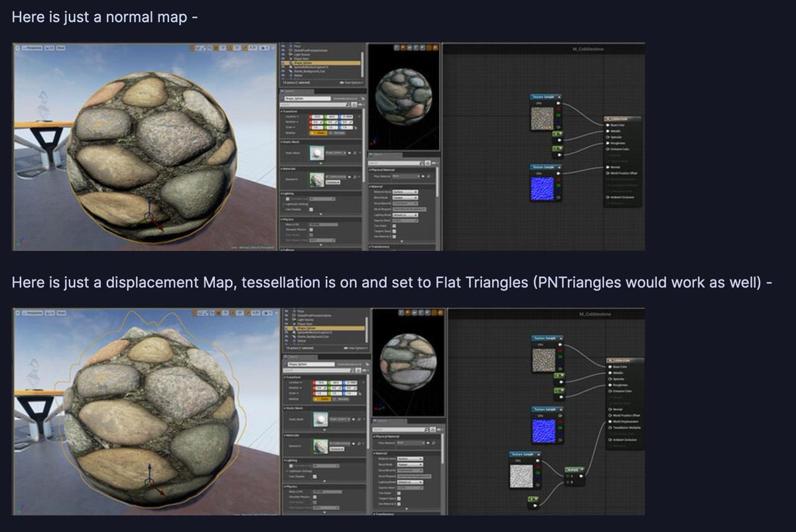Image resolution: width=796 pixels, height=532 pixels.
Task: Open Material Domain dropdown in first screenshot
Action: 405,192
